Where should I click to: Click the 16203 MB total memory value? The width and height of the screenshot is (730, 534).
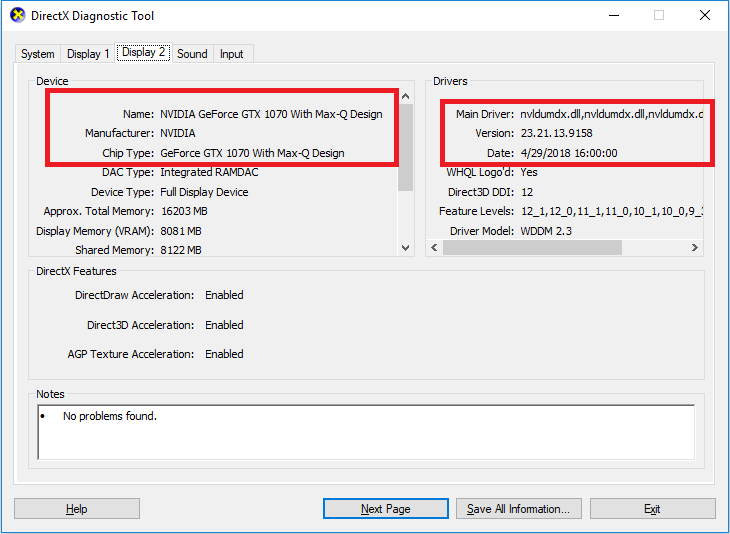point(184,211)
